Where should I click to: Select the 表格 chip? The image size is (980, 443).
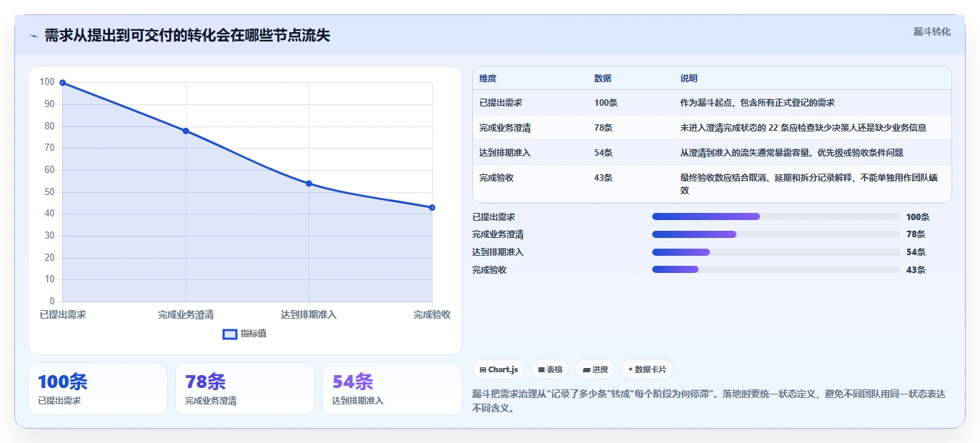click(550, 369)
